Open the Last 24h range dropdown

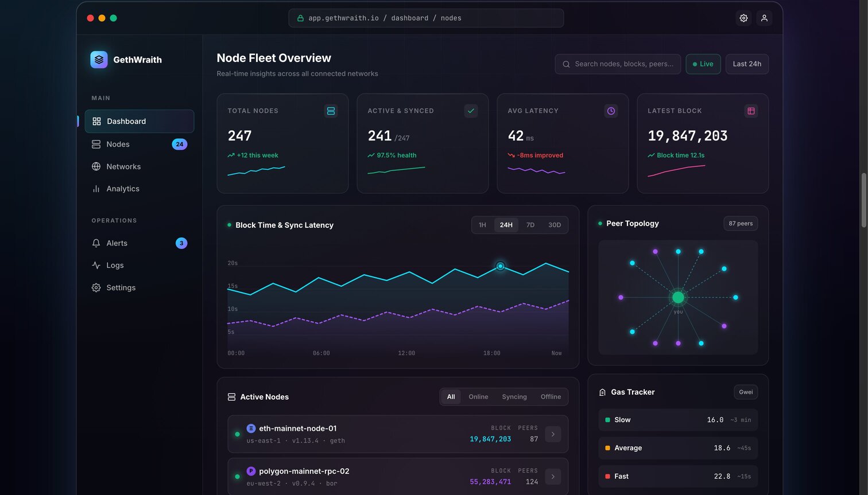click(x=747, y=64)
